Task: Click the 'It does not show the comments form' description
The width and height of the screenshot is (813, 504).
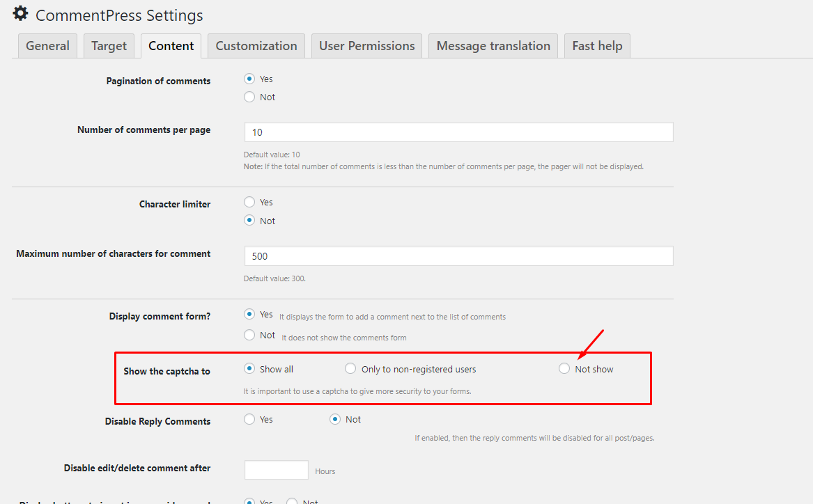Action: coord(344,338)
